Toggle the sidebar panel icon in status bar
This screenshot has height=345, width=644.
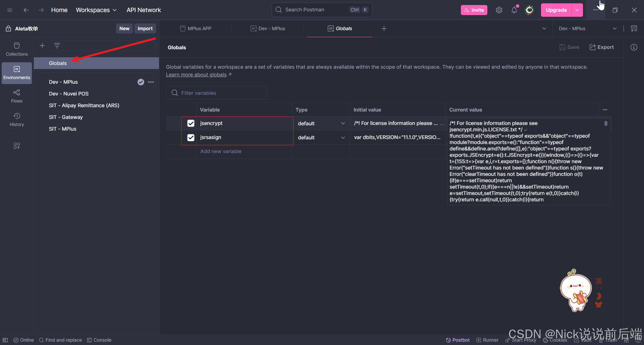(5, 340)
